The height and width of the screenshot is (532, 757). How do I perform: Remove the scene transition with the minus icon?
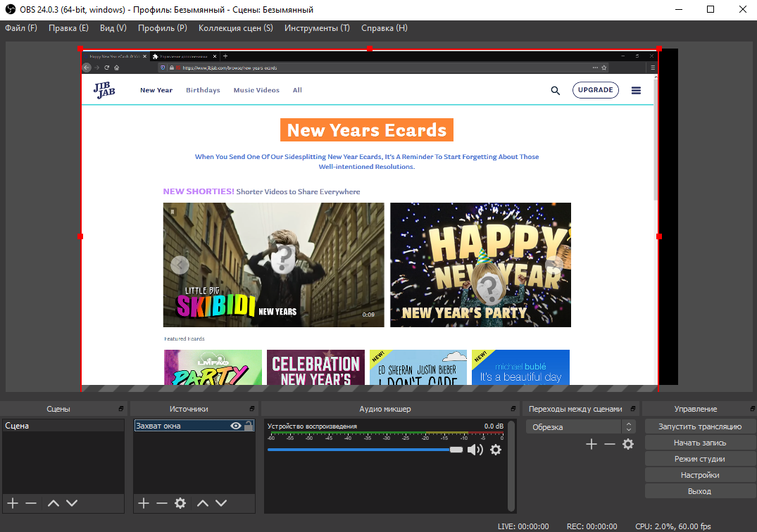click(610, 444)
